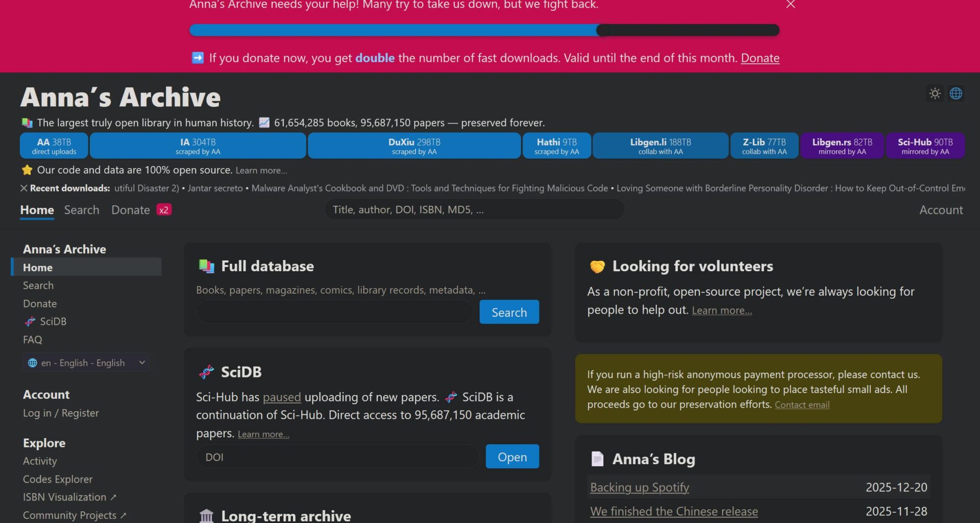Click the Full database books icon

pyautogui.click(x=206, y=266)
